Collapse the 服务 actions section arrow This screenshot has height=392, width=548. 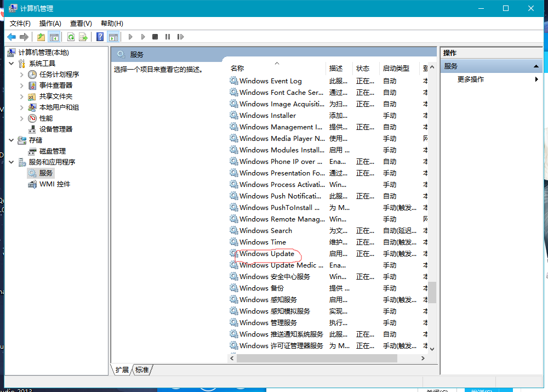coord(536,66)
